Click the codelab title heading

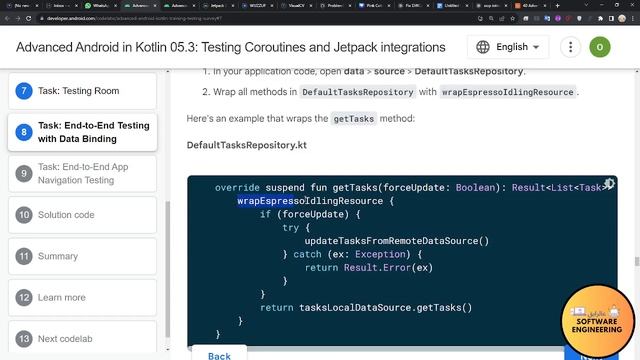pyautogui.click(x=231, y=47)
